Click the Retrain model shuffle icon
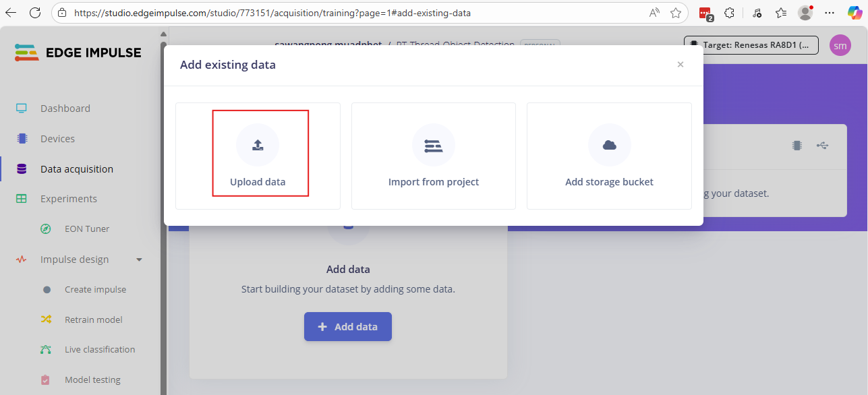This screenshot has height=395, width=868. click(46, 320)
